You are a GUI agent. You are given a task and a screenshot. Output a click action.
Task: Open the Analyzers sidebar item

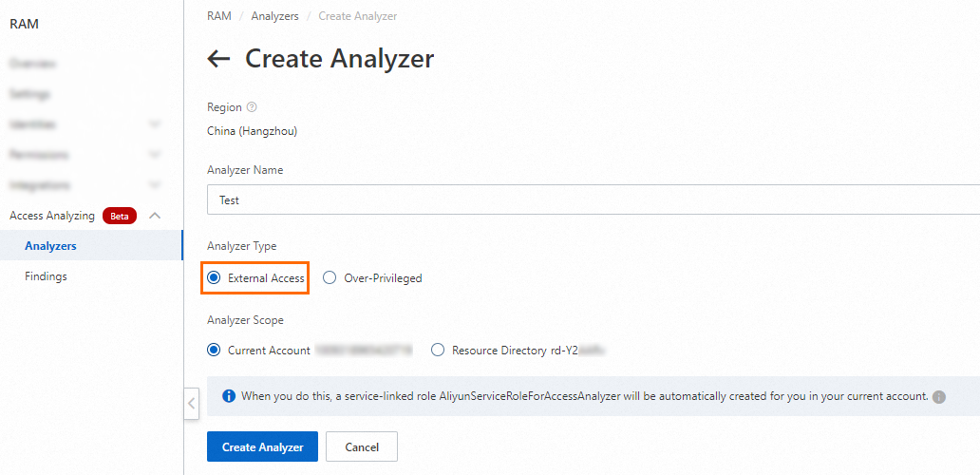(51, 246)
